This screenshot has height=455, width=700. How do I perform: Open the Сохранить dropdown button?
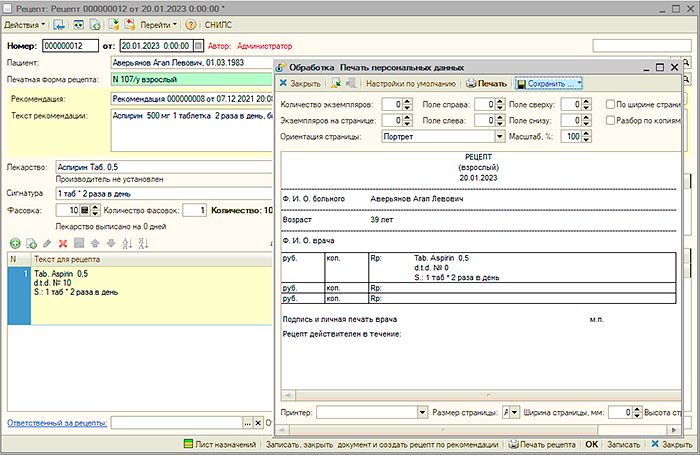tap(548, 84)
